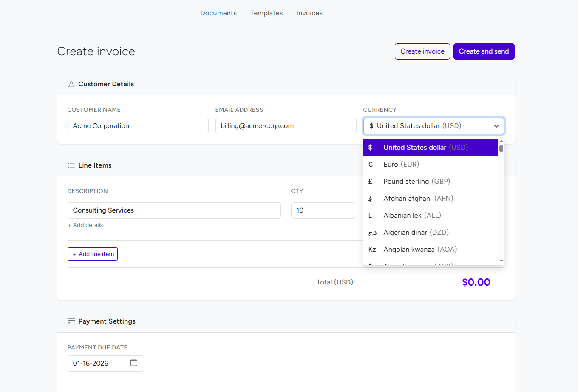Image resolution: width=578 pixels, height=392 pixels.
Task: Click the person icon beside Customer Details
Action: pos(71,84)
